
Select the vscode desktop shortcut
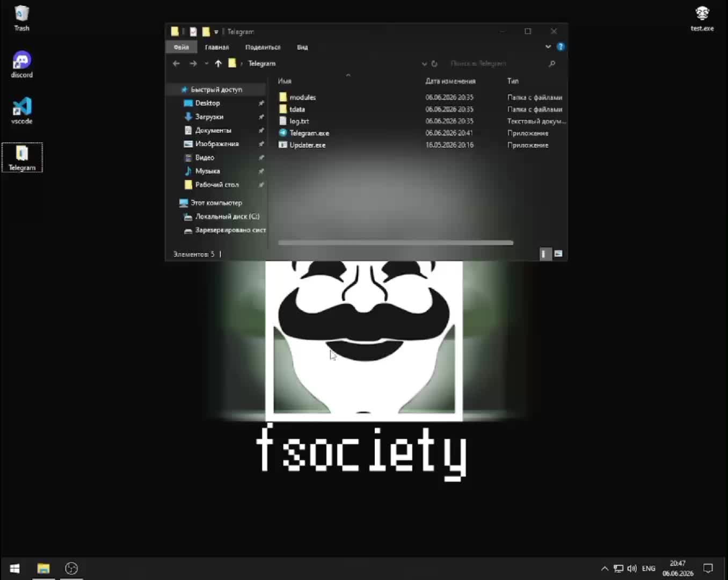pos(21,111)
